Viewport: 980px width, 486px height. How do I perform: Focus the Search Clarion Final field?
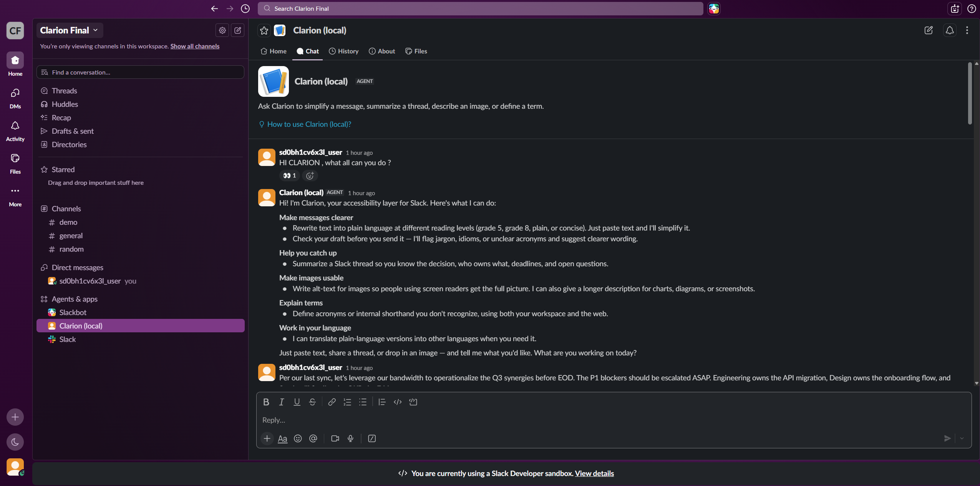[480, 8]
